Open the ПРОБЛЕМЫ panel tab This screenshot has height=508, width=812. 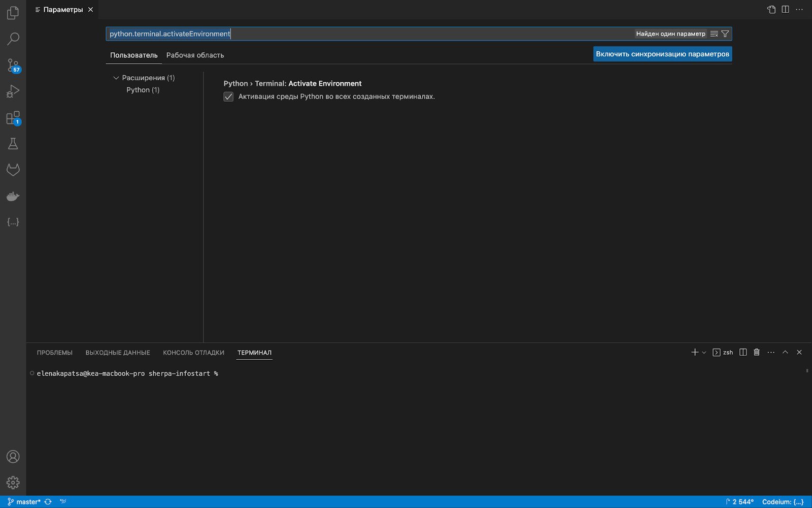coord(55,353)
